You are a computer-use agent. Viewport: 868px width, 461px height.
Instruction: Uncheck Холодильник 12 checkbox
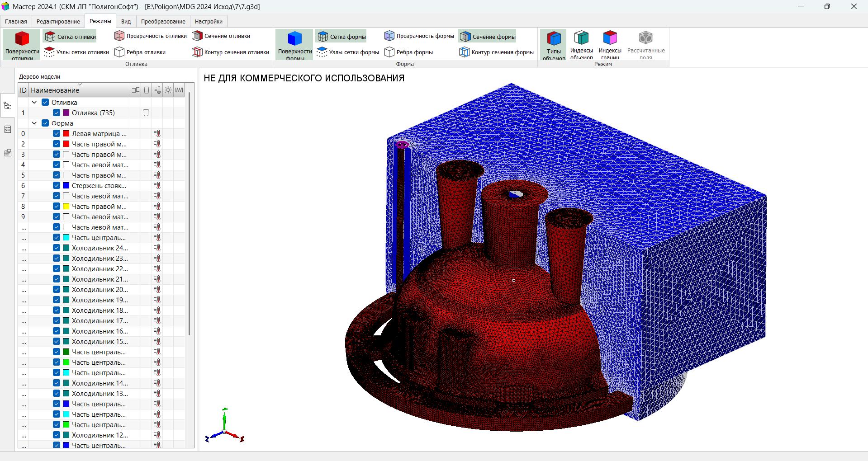[57, 435]
